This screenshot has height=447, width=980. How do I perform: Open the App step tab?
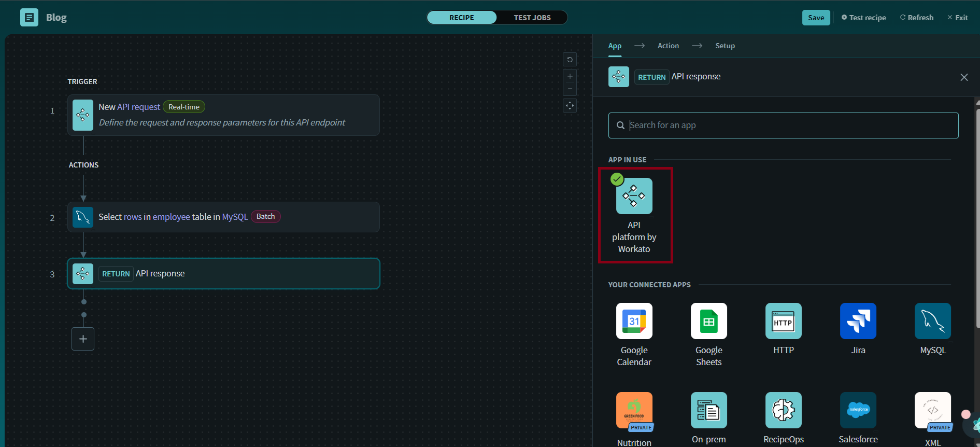(615, 46)
